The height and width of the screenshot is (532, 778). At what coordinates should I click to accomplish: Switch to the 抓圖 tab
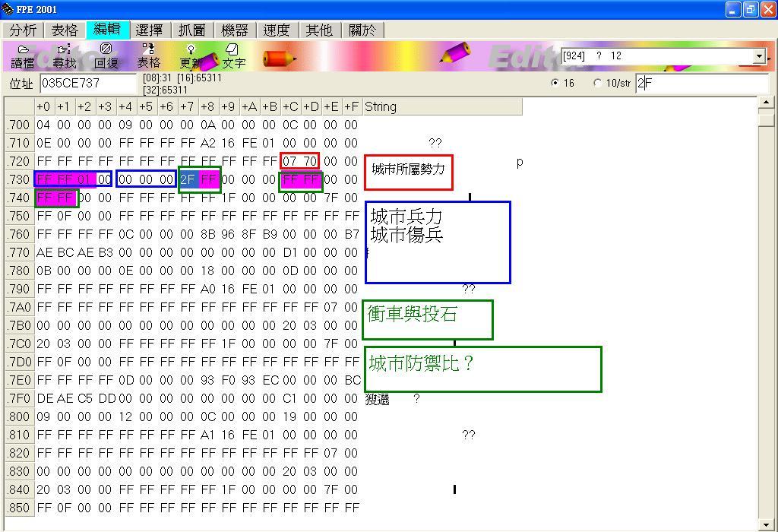coord(192,30)
